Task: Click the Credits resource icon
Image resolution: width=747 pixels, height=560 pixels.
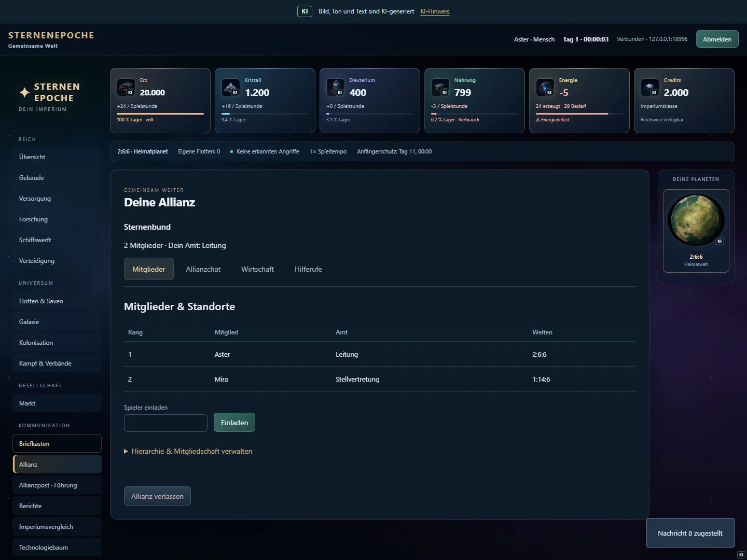Action: (x=650, y=88)
